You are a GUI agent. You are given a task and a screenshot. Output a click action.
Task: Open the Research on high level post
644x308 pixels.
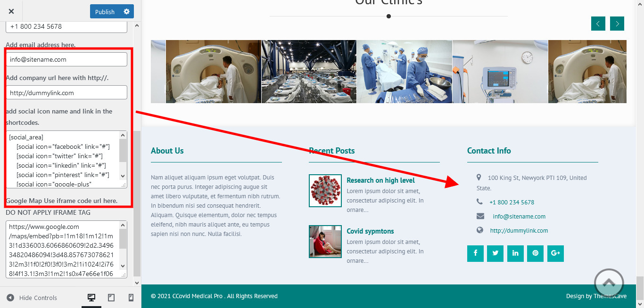[380, 180]
